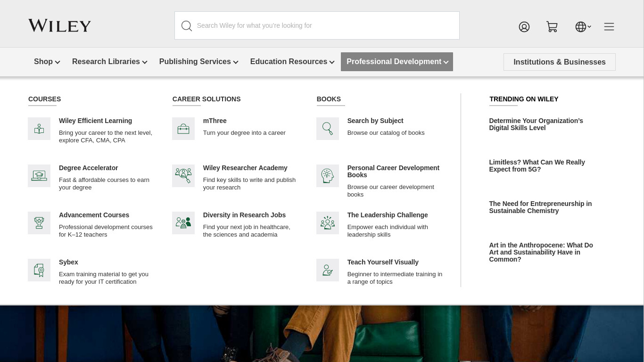
Task: Click the Institutions & Businesses button
Action: point(560,62)
